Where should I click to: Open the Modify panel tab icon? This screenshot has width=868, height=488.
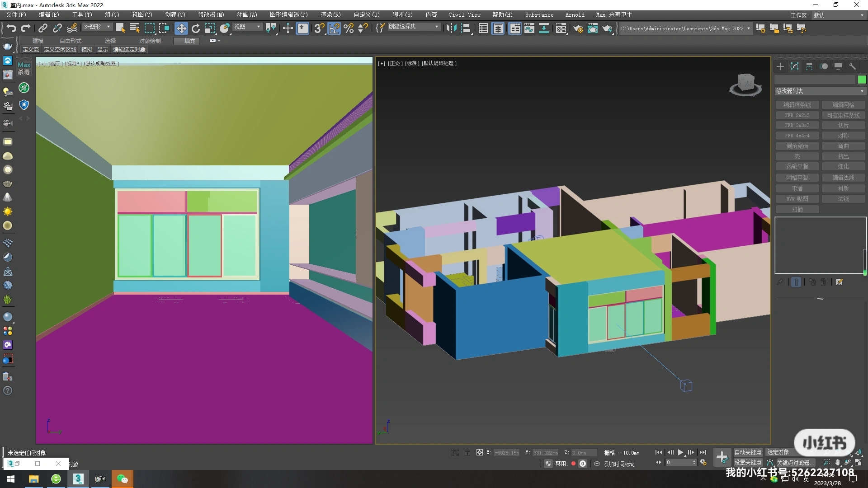click(x=794, y=66)
